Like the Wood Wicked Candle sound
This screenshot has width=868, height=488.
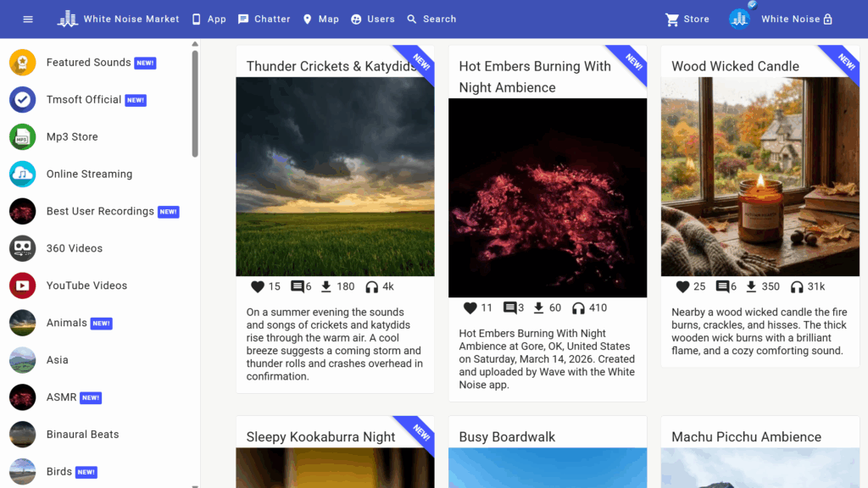point(682,286)
